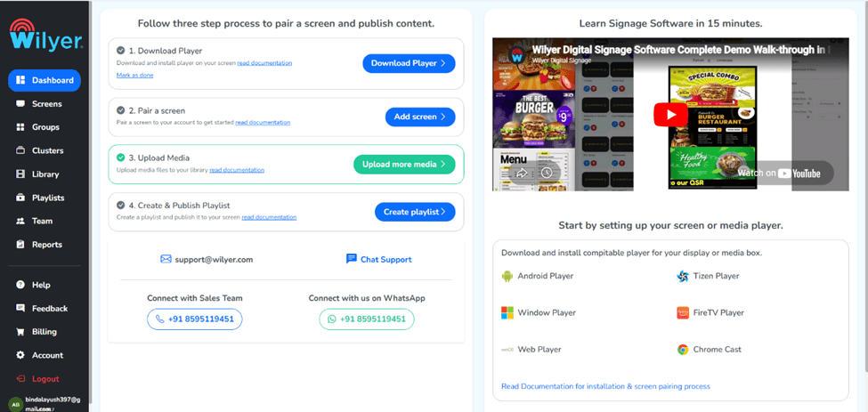Viewport: 868px width, 412px height.
Task: Go to Screens section
Action: click(x=46, y=104)
